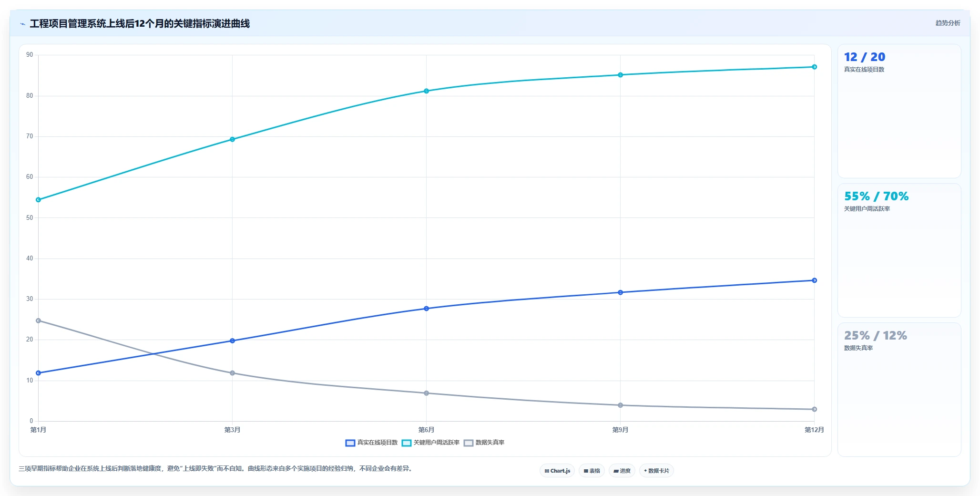Select the gray 数据失真率 point at 第12月

pos(815,409)
